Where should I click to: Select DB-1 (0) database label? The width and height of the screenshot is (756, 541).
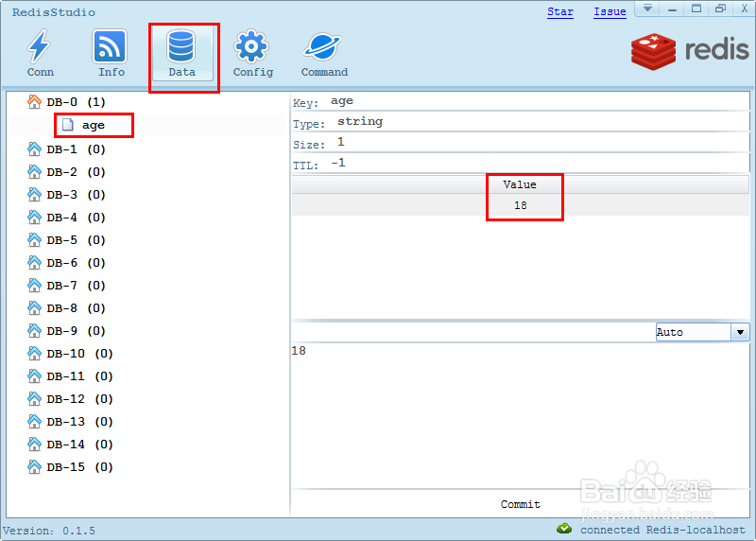(76, 149)
